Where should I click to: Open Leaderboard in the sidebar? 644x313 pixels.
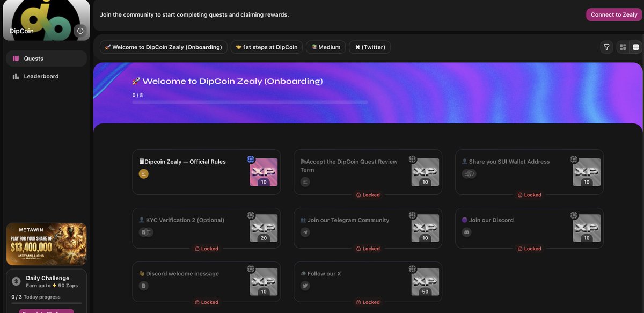click(x=46, y=76)
